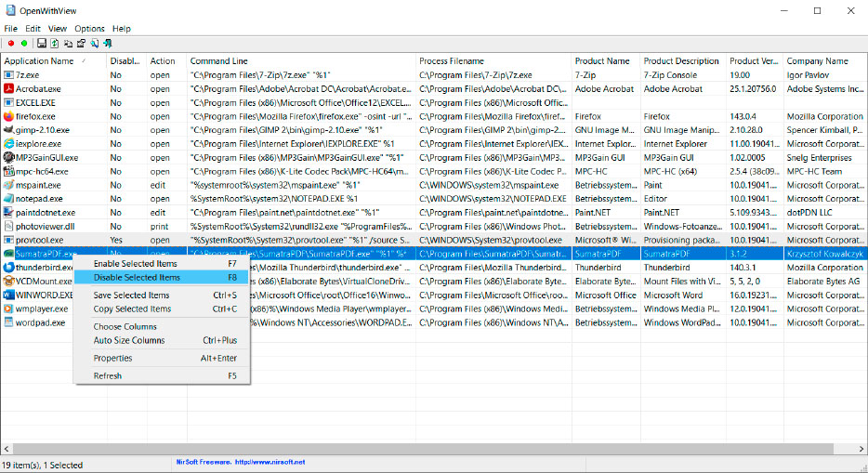Click the red Disable Selected Items toolbar icon

10,44
